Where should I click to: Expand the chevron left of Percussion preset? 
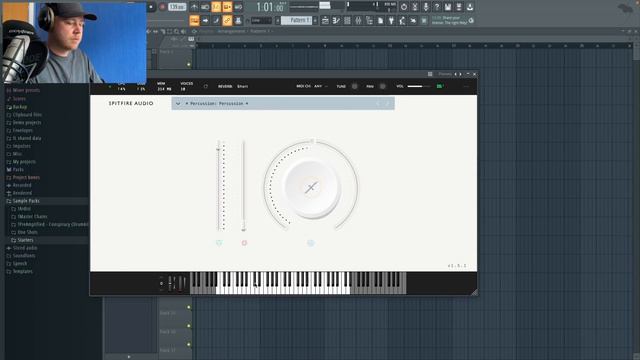[178, 104]
